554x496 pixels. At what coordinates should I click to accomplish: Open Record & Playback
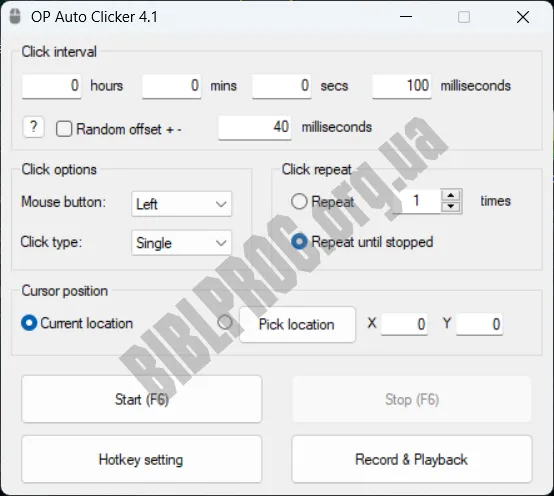point(412,459)
